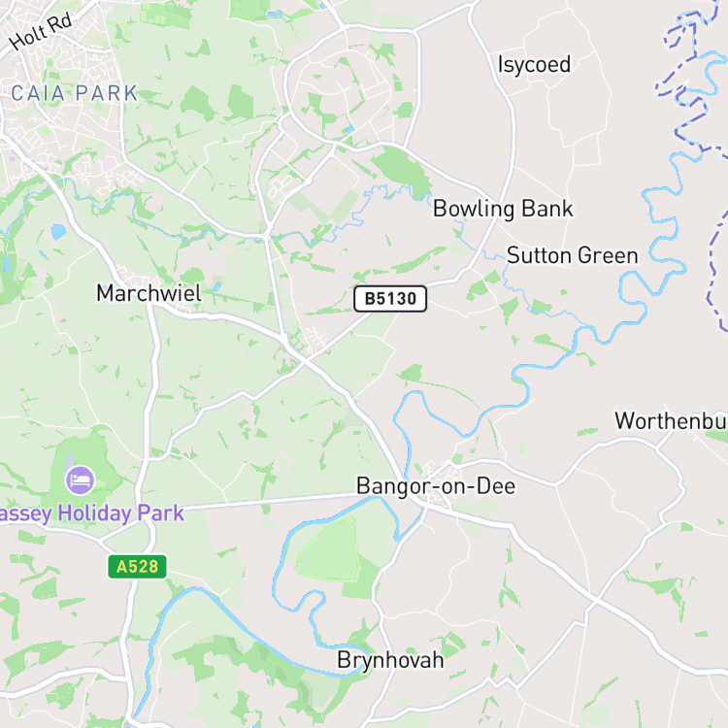This screenshot has height=728, width=728.
Task: Select the Marchwiel village label
Action: click(149, 293)
